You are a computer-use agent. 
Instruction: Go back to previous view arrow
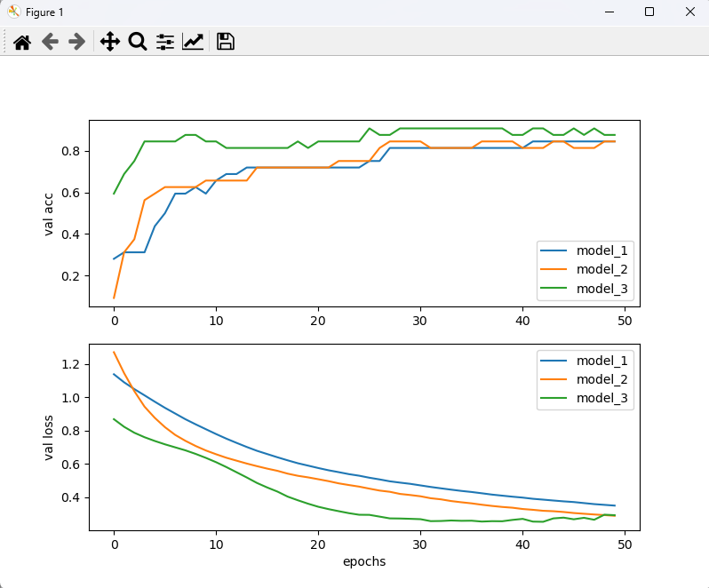click(x=50, y=42)
